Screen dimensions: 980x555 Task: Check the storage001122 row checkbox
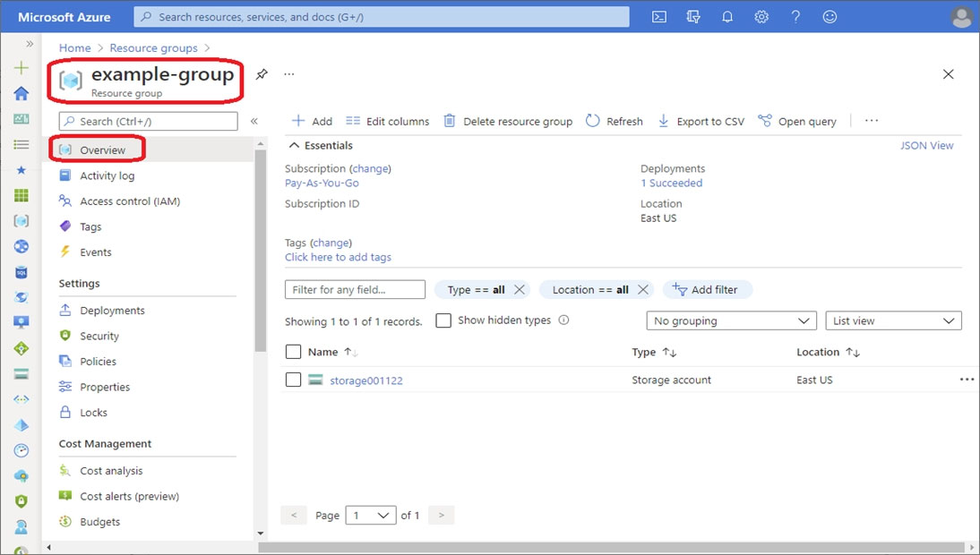point(293,380)
